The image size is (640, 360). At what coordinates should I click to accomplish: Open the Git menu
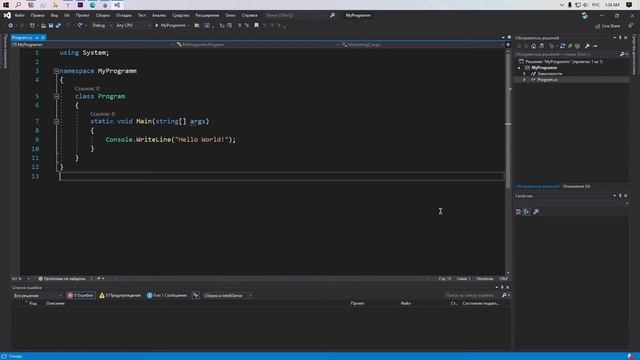[67, 15]
